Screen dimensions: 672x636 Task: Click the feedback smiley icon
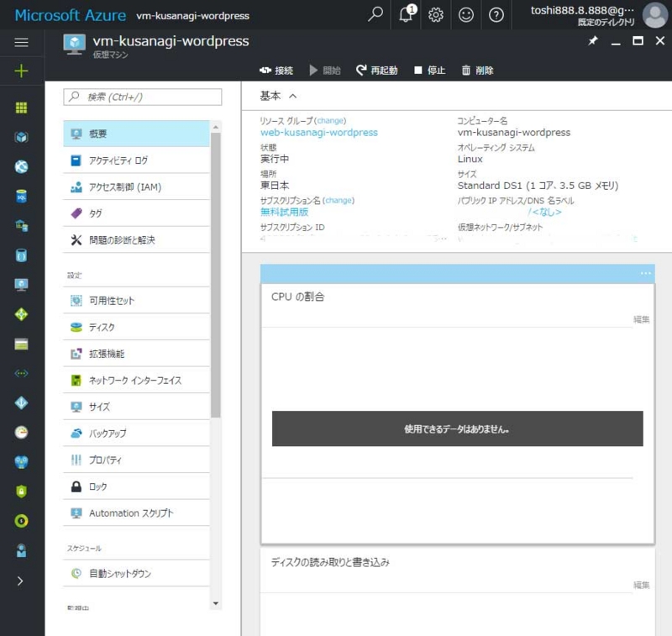coord(466,15)
